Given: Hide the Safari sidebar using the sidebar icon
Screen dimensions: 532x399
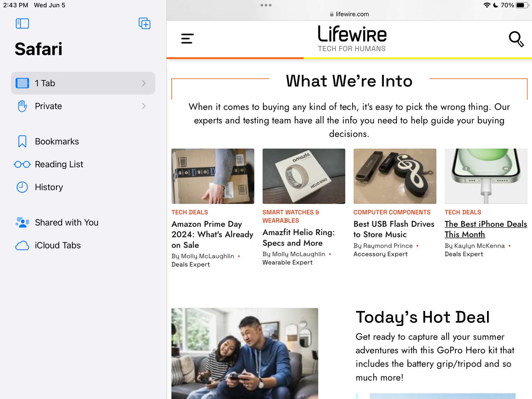Looking at the screenshot, I should click(22, 24).
